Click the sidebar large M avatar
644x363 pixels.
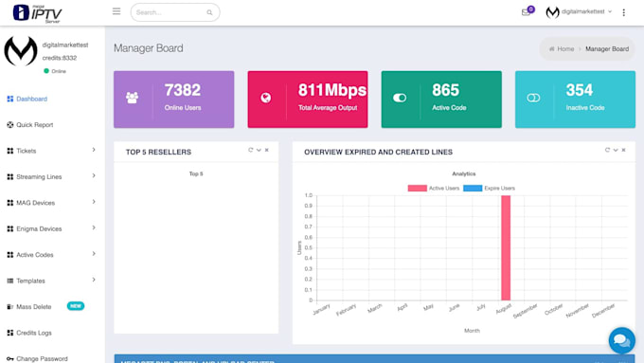click(21, 51)
